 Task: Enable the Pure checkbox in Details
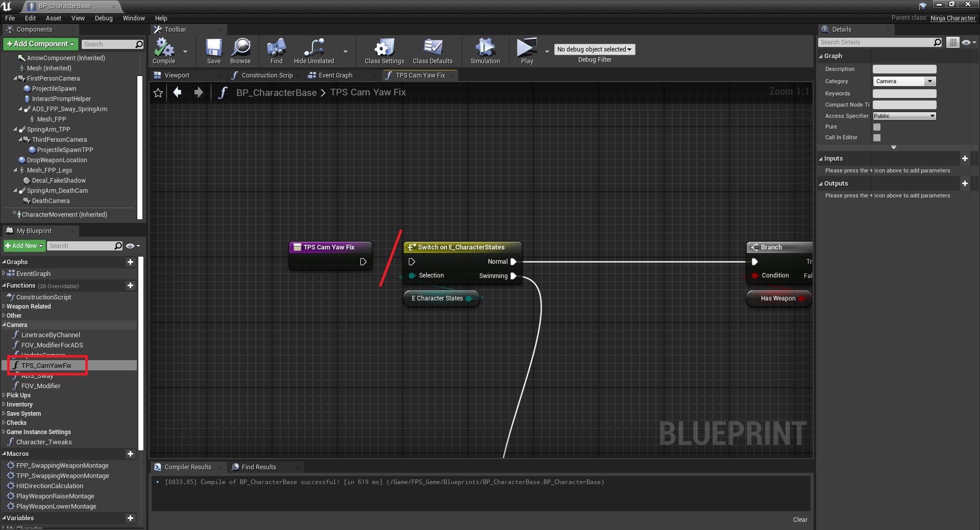pyautogui.click(x=877, y=127)
